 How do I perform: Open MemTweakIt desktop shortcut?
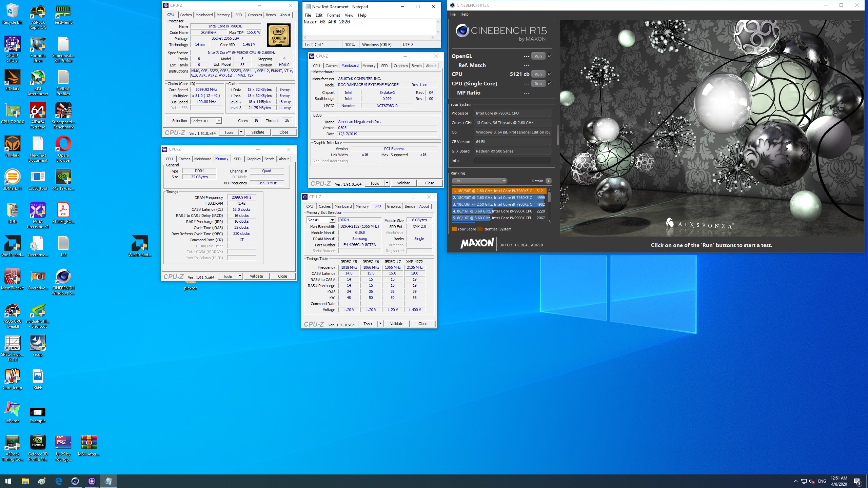point(12,279)
